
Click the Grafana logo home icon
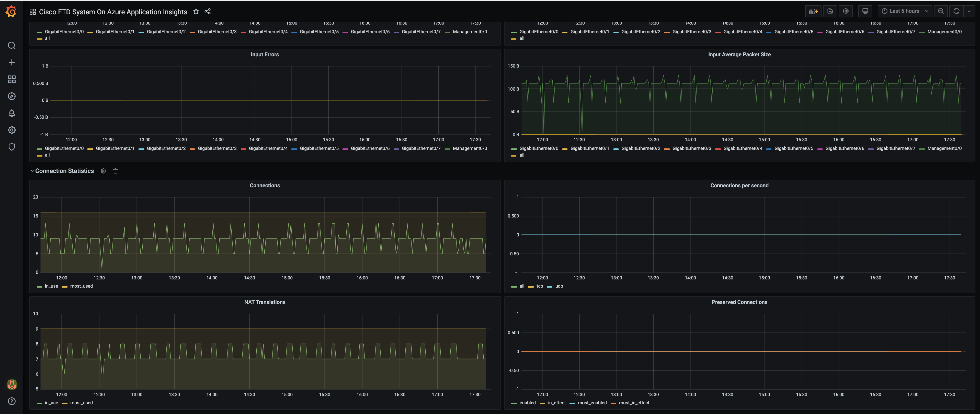tap(12, 12)
